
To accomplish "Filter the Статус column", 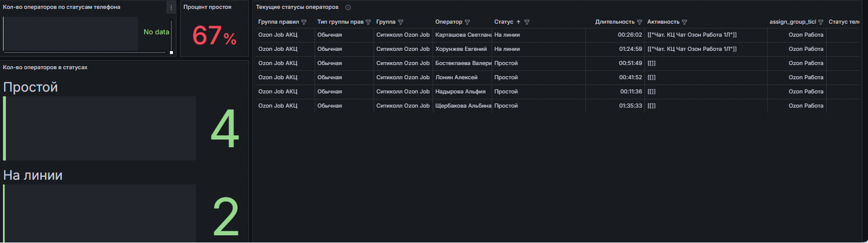I will coord(527,22).
